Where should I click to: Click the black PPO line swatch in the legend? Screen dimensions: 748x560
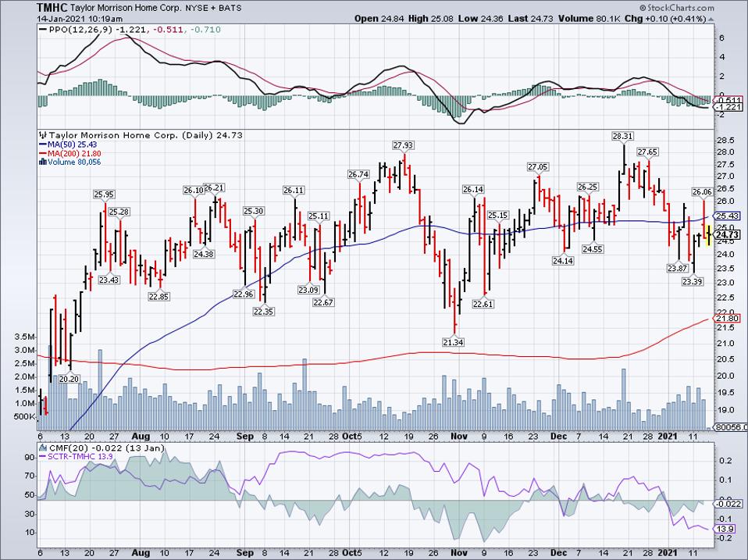pos(43,30)
